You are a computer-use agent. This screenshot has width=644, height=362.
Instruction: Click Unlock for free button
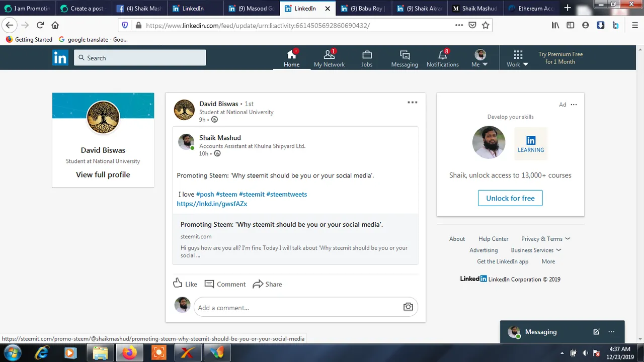tap(510, 198)
